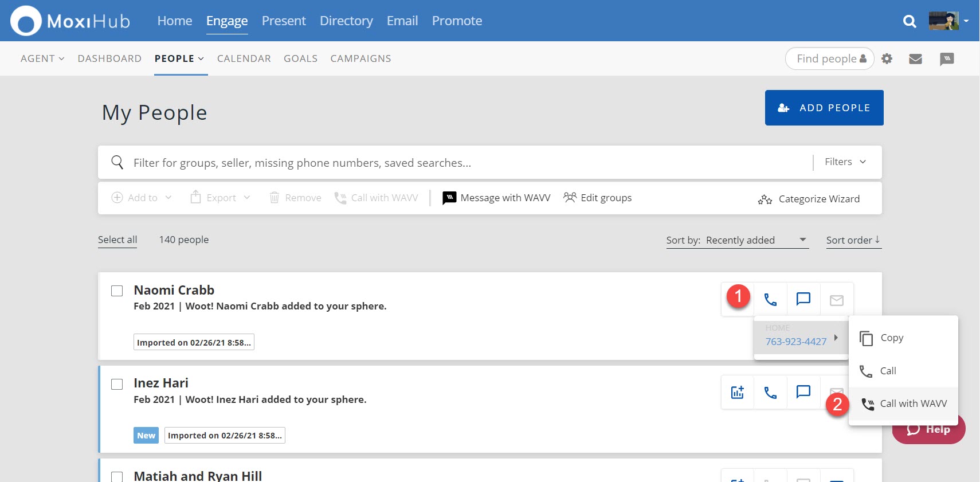This screenshot has width=980, height=482.
Task: Switch to the CALENDAR tab
Action: tap(244, 58)
